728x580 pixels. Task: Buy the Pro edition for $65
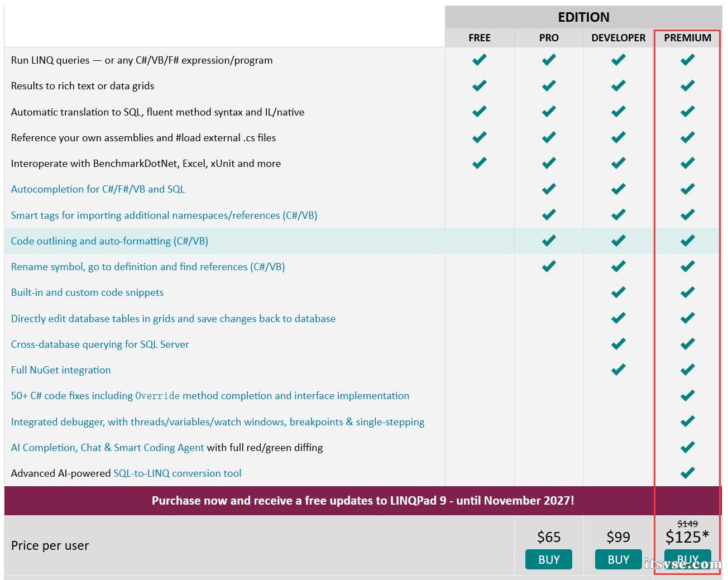pos(548,559)
